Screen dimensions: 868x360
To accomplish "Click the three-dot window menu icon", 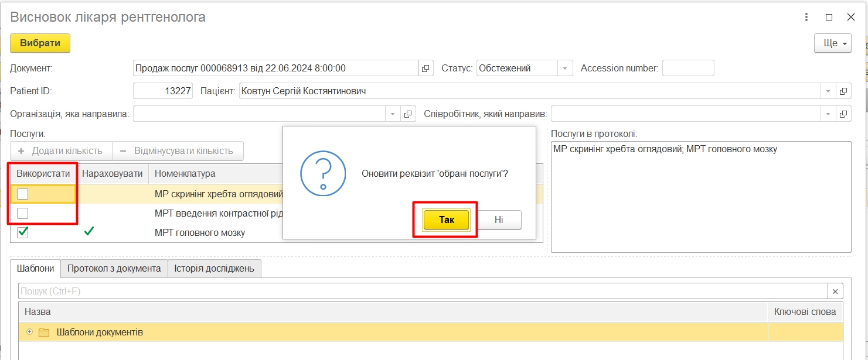I will [806, 17].
